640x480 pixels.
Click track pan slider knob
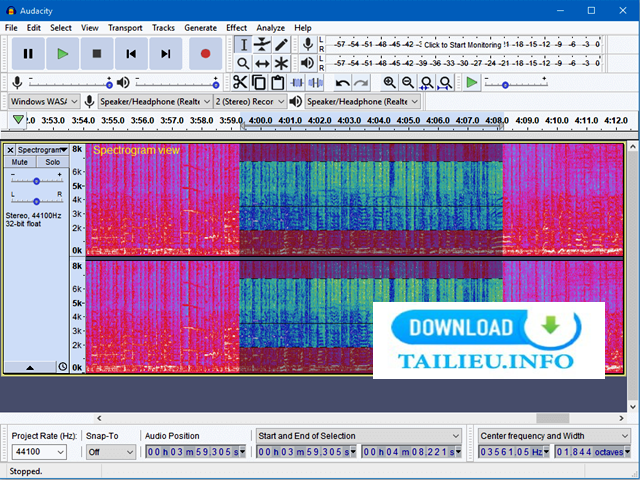pos(36,201)
